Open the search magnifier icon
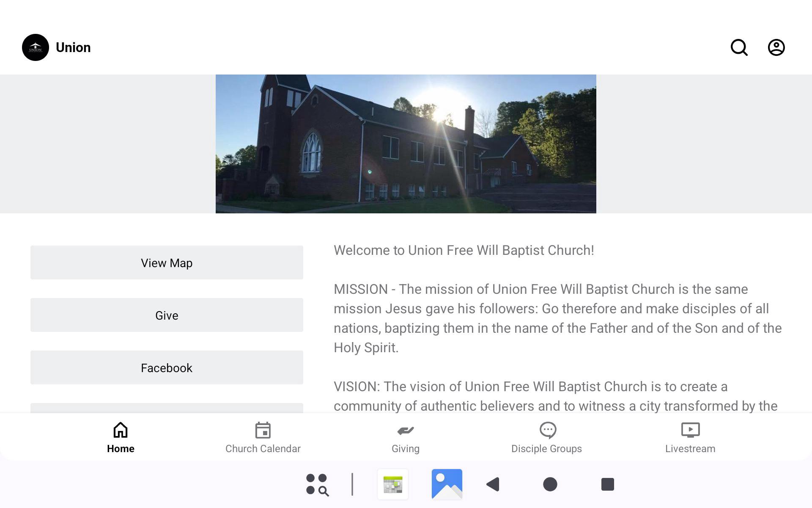812x508 pixels. point(739,47)
